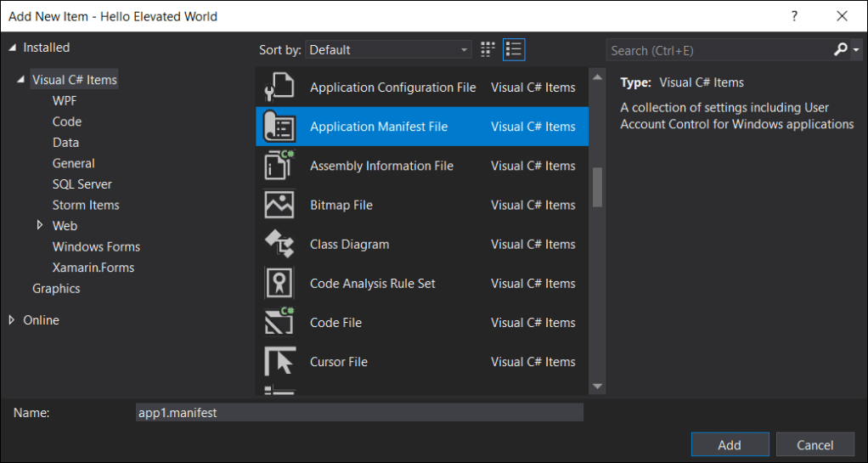The width and height of the screenshot is (868, 463).
Task: Select Code Analysis Rule Set text
Action: (x=373, y=284)
